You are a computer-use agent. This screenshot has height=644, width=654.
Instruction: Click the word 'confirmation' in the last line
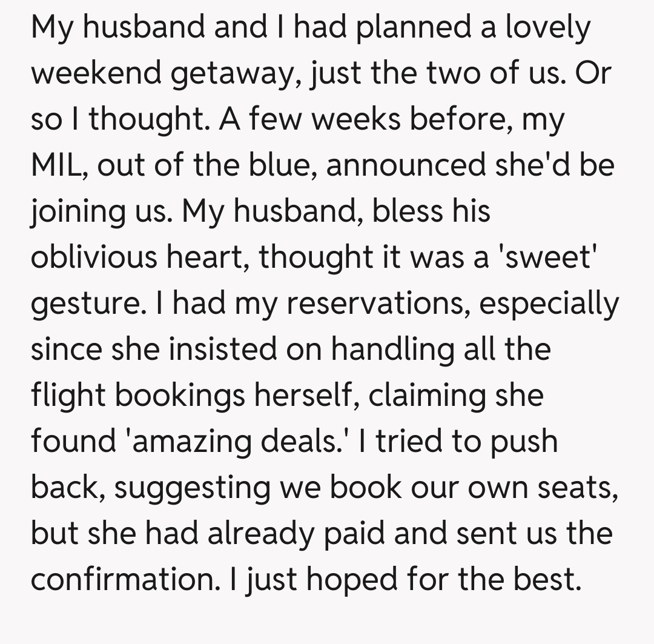coord(120,579)
